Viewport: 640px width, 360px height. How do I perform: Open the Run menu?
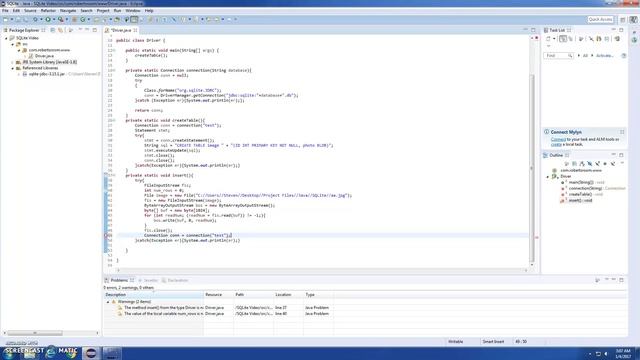(x=118, y=11)
